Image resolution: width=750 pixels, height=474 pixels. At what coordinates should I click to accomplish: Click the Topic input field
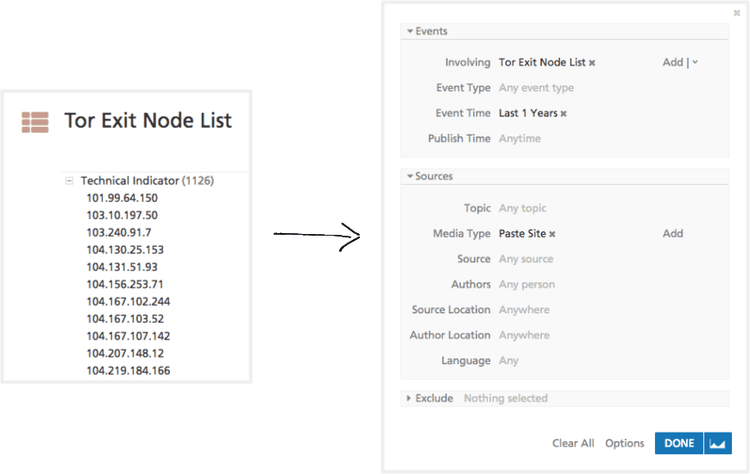524,208
